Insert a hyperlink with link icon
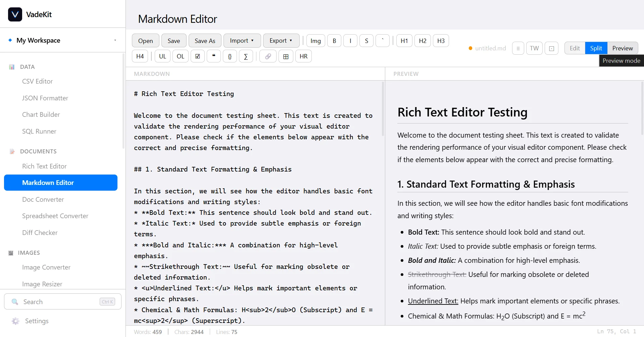This screenshot has width=644, height=337. 268,56
